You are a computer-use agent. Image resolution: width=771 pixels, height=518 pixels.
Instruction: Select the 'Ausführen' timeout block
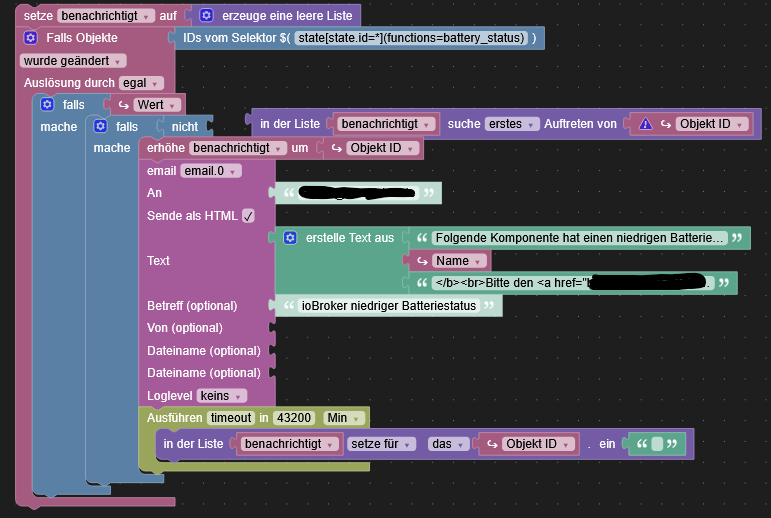coord(175,418)
